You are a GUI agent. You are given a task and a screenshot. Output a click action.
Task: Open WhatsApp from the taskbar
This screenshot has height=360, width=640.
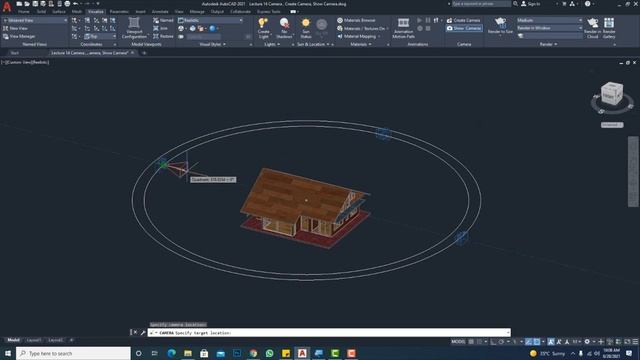coord(269,353)
